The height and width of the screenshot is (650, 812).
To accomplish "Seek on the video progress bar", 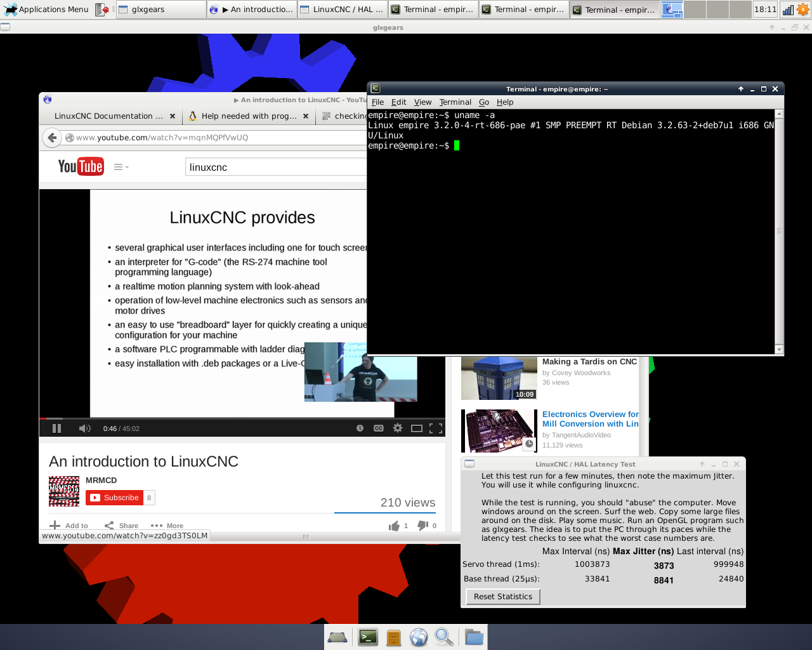I will 242,418.
